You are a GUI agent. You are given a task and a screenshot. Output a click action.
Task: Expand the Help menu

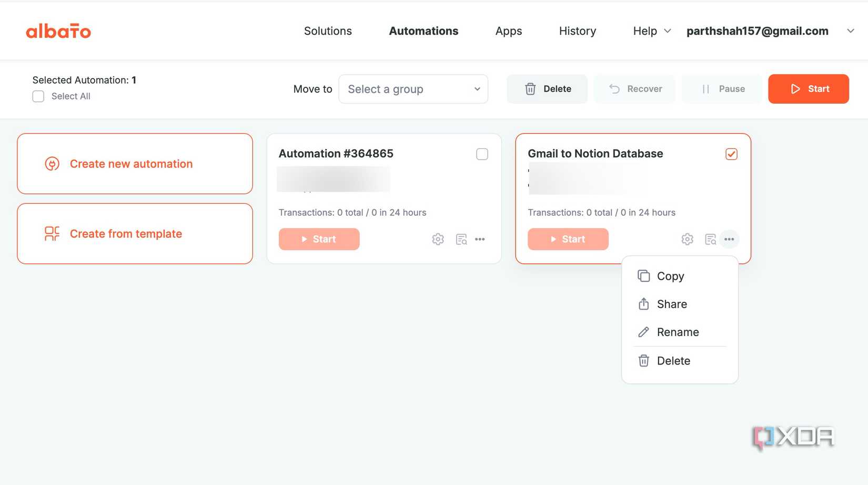[x=652, y=31]
